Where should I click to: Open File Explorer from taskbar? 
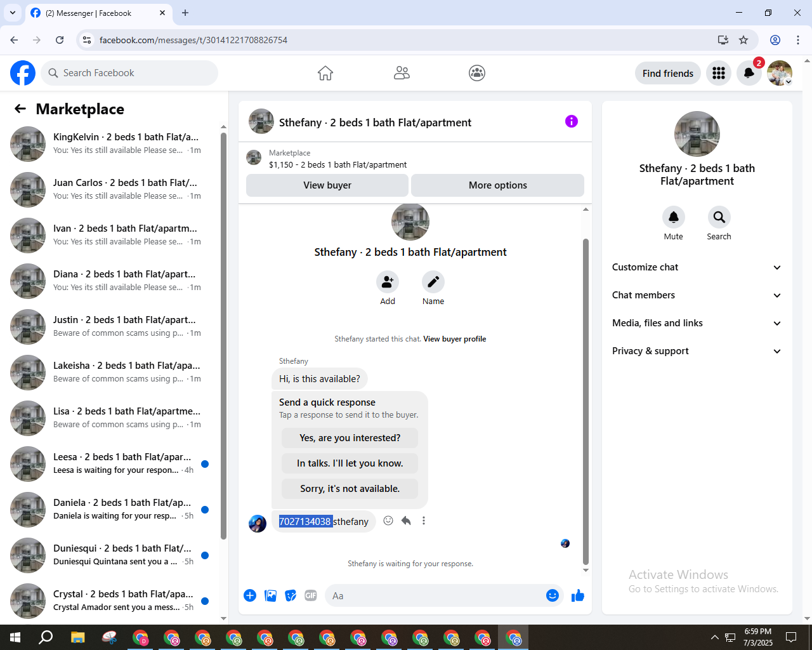pyautogui.click(x=77, y=637)
